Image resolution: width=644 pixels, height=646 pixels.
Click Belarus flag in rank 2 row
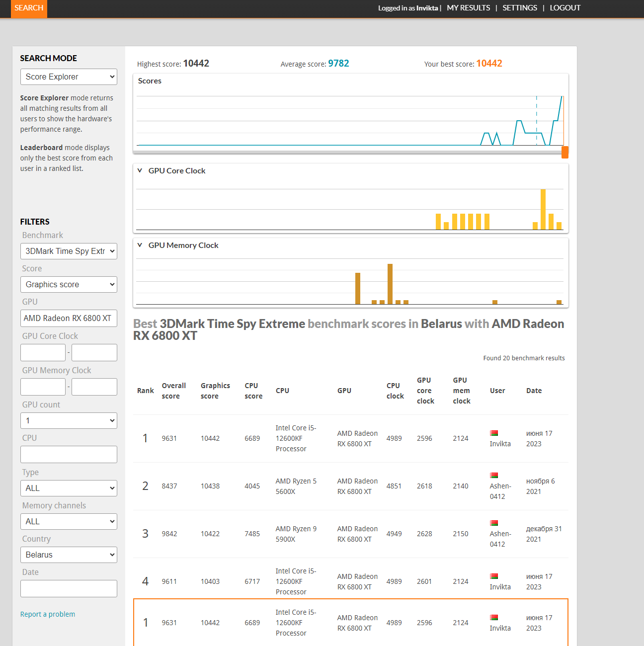pos(494,475)
